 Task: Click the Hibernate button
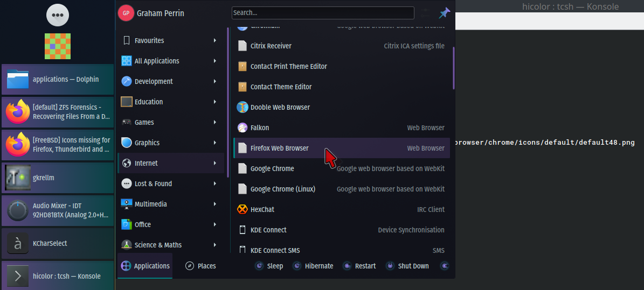click(313, 266)
